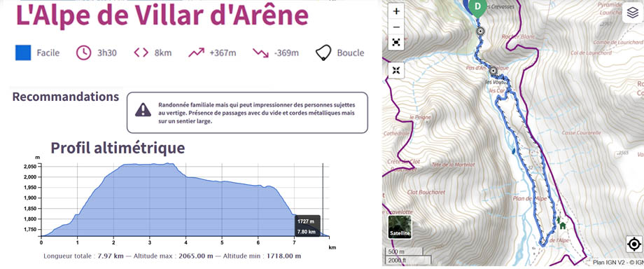Select the elevation tooltip 1727 m
644x269 pixels.
pyautogui.click(x=307, y=226)
